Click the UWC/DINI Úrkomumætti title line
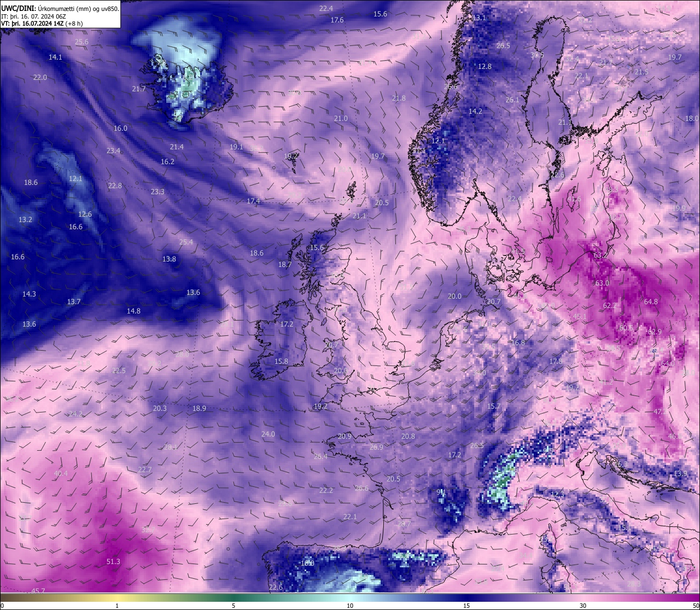Image resolution: width=700 pixels, height=610 pixels. (60, 8)
